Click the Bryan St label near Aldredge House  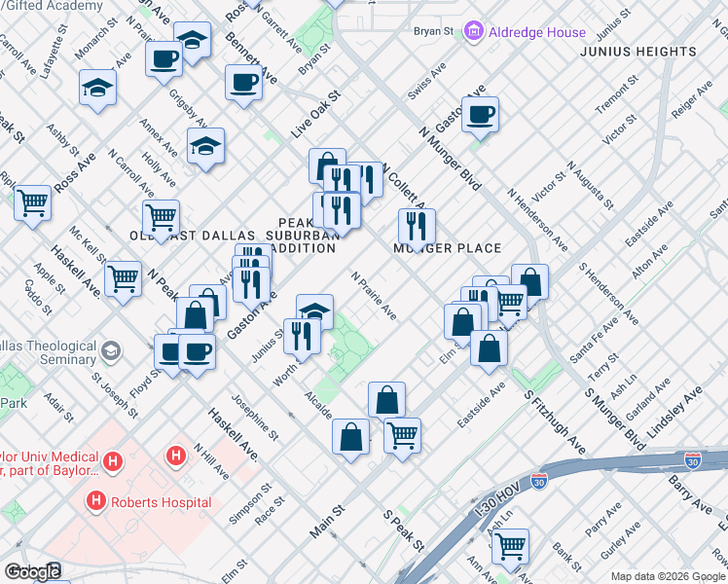click(x=433, y=31)
